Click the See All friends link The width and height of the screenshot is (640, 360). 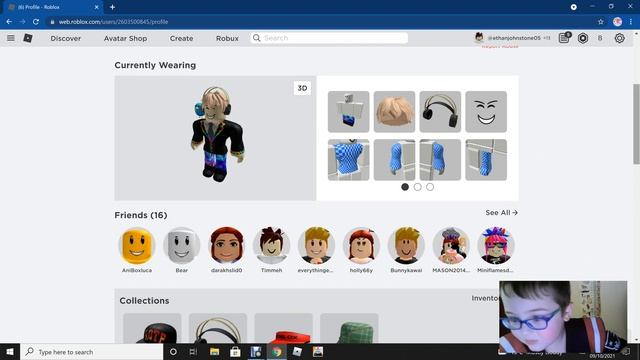(x=502, y=213)
